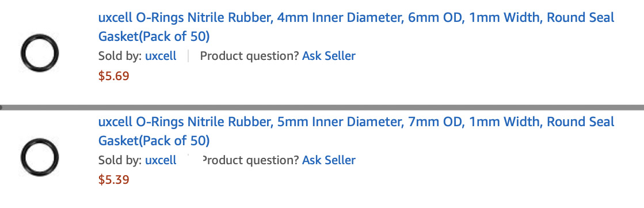
Task: Visit uxcell seller link in the $5.39 listing
Action: 161,160
